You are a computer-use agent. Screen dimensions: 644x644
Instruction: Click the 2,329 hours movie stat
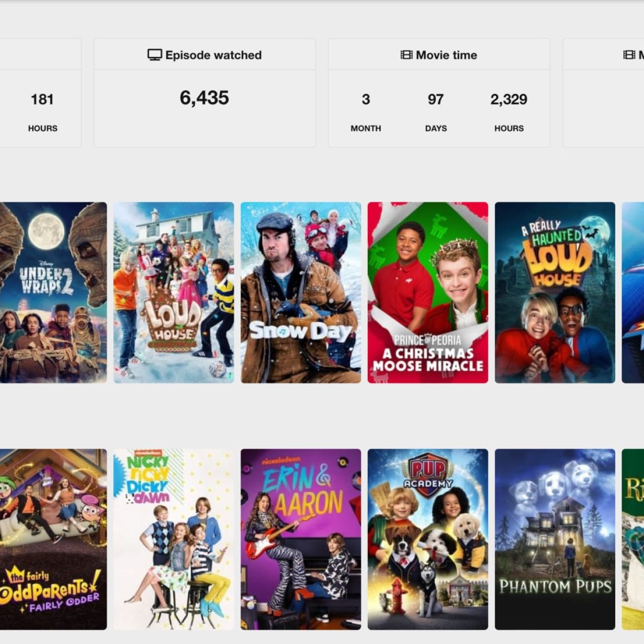coord(509,99)
